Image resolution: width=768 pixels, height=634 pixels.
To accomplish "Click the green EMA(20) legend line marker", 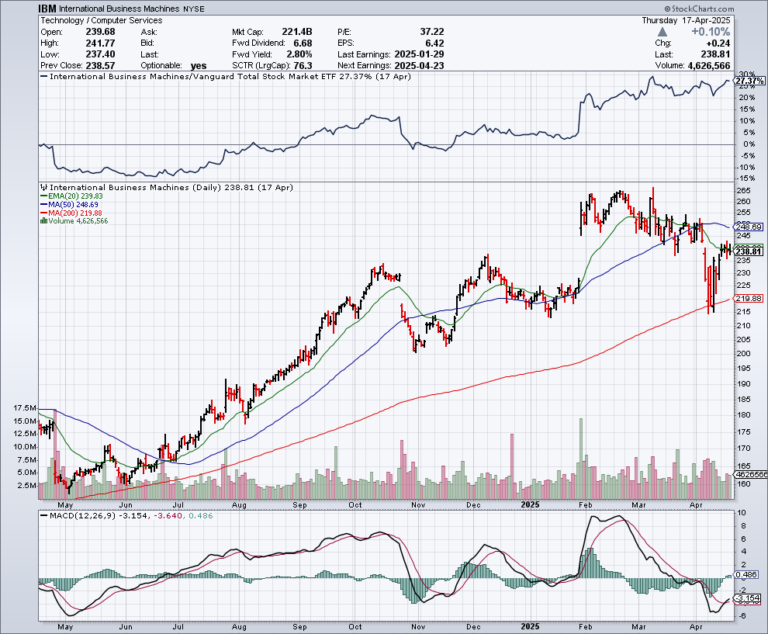I will (x=42, y=196).
